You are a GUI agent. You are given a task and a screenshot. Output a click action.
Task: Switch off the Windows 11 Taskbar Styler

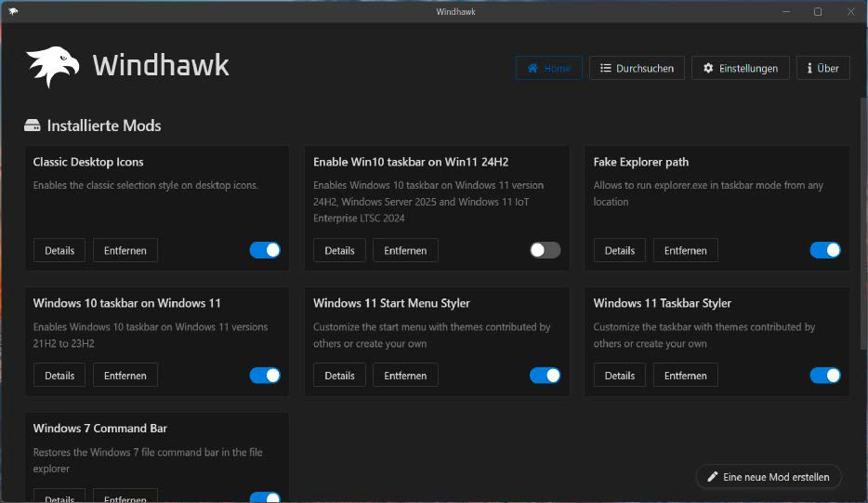tap(825, 376)
